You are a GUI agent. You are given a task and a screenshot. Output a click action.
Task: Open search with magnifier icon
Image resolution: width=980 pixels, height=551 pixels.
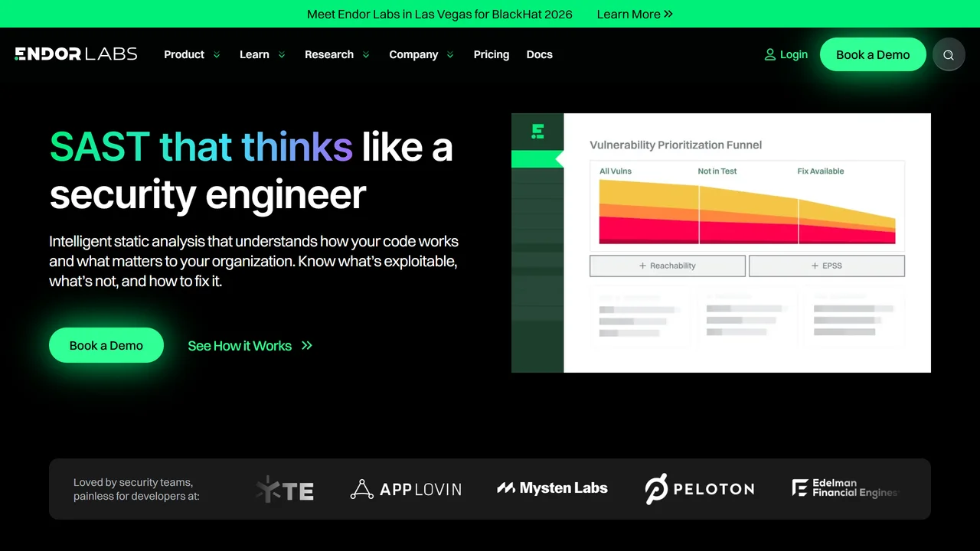coord(949,55)
